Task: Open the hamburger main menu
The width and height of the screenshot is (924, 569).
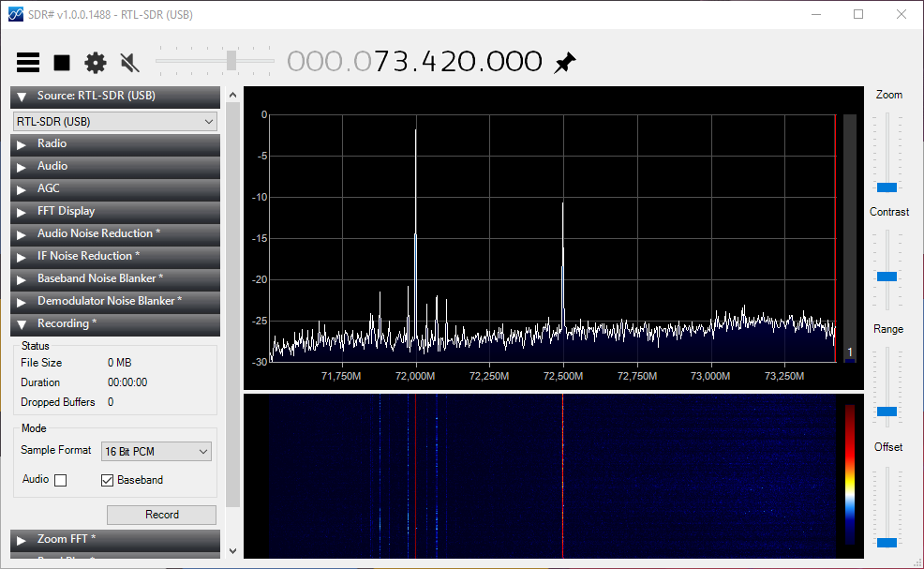Action: (29, 63)
